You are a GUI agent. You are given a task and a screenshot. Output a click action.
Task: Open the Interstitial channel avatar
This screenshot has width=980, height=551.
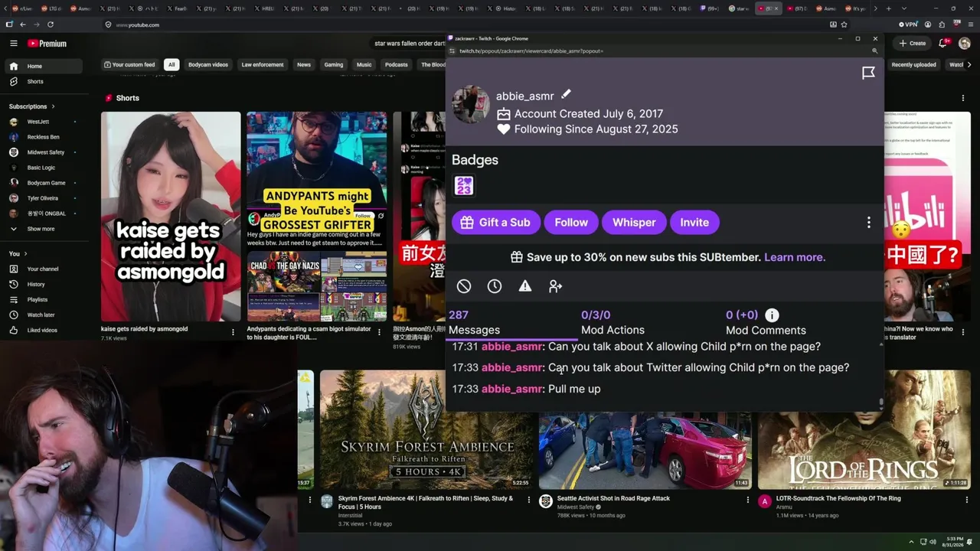327,501
